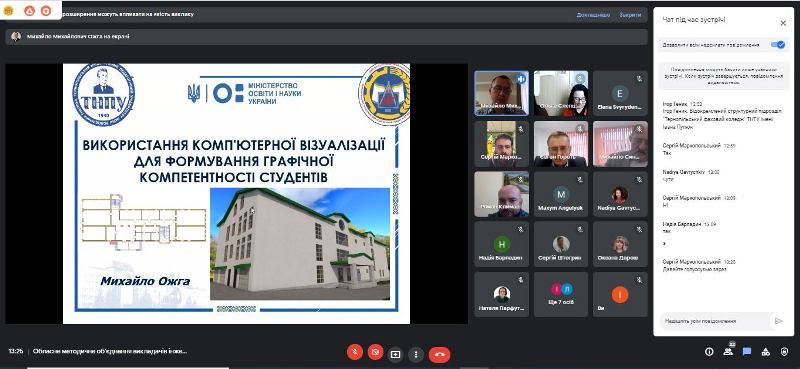Select the Maxym Angelyuk participant tile

pyautogui.click(x=561, y=194)
